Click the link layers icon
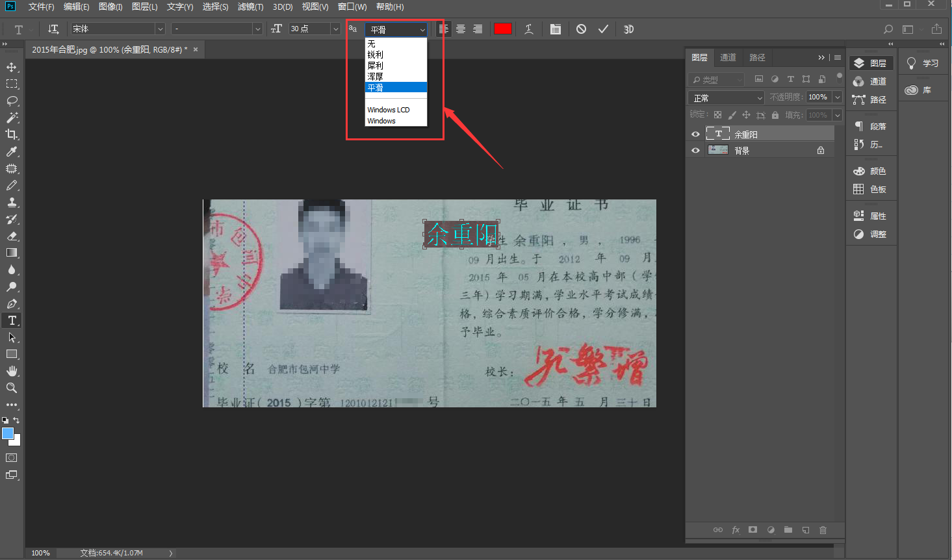This screenshot has height=560, width=952. pos(718,530)
